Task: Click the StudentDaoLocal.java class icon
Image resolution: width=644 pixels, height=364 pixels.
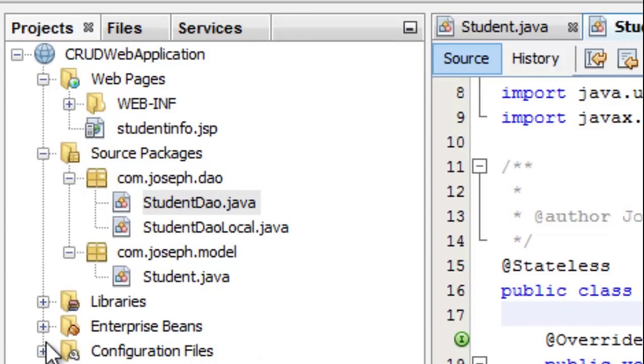Action: [121, 227]
